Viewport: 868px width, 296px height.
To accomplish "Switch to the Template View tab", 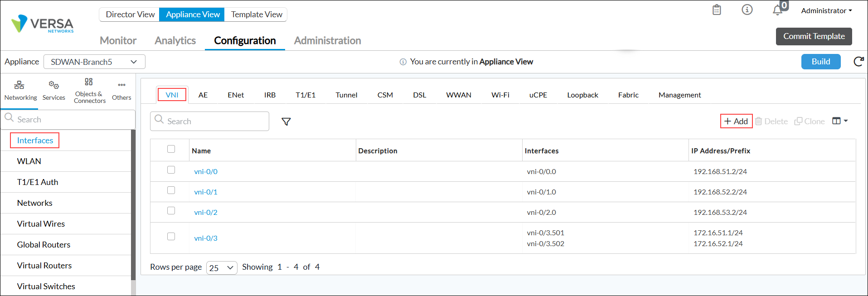I will click(x=257, y=15).
